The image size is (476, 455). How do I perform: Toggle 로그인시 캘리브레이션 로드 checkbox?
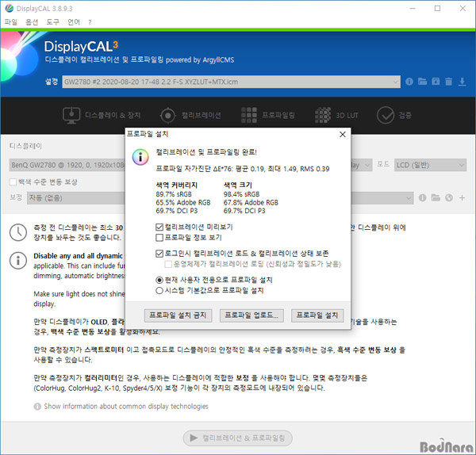tap(159, 254)
